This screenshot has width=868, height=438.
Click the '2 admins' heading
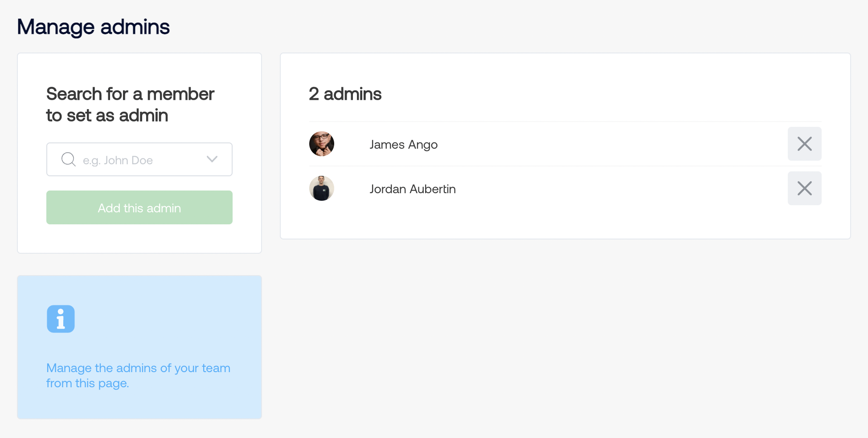[345, 94]
